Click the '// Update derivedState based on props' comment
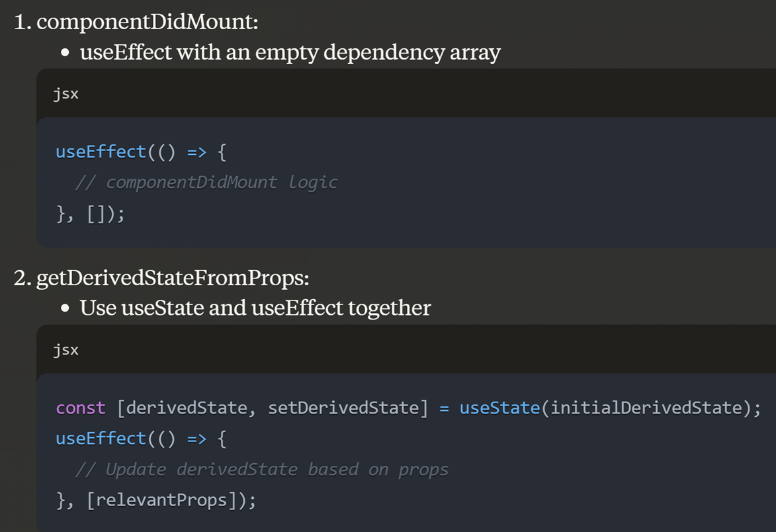The height and width of the screenshot is (532, 776). tap(262, 469)
